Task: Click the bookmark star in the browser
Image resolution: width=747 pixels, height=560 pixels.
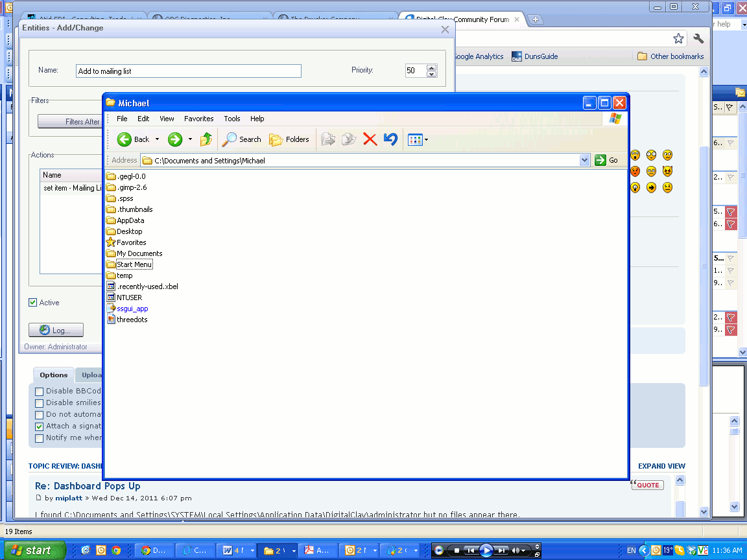Action: pos(678,39)
